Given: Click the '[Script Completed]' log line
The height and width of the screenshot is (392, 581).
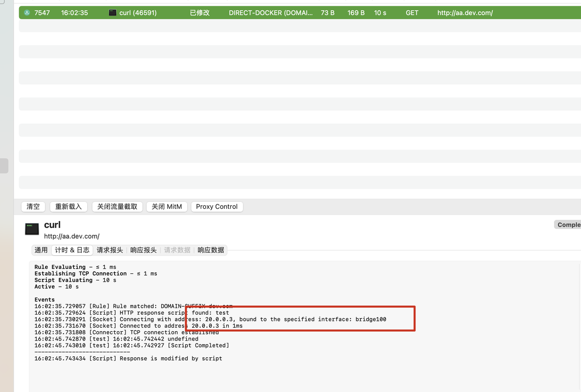Looking at the screenshot, I should tap(132, 345).
